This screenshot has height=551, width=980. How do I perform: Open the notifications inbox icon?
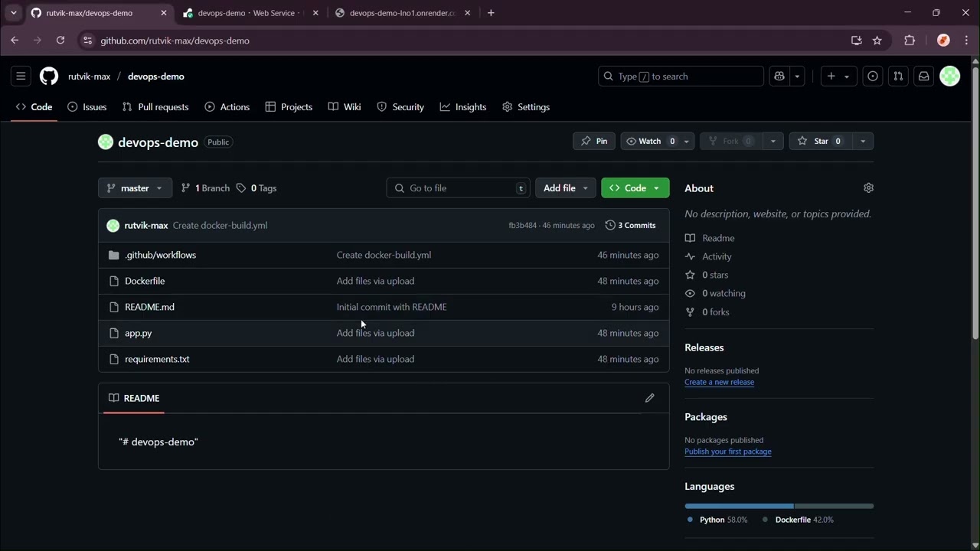click(924, 77)
